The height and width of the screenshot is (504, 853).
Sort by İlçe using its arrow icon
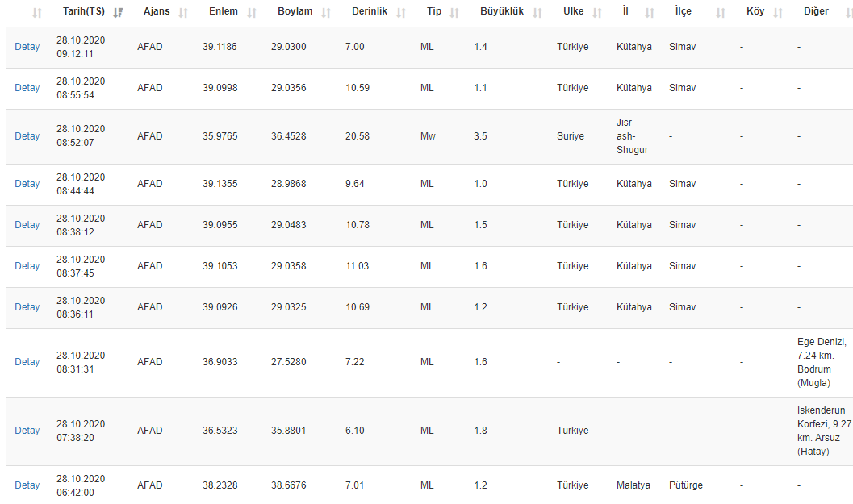click(x=721, y=13)
